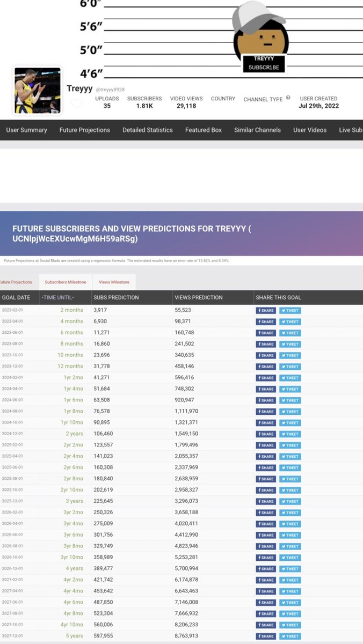Share the 2023-12-01 goal on Facebook
Image resolution: width=363 pixels, height=644 pixels.
pyautogui.click(x=266, y=367)
